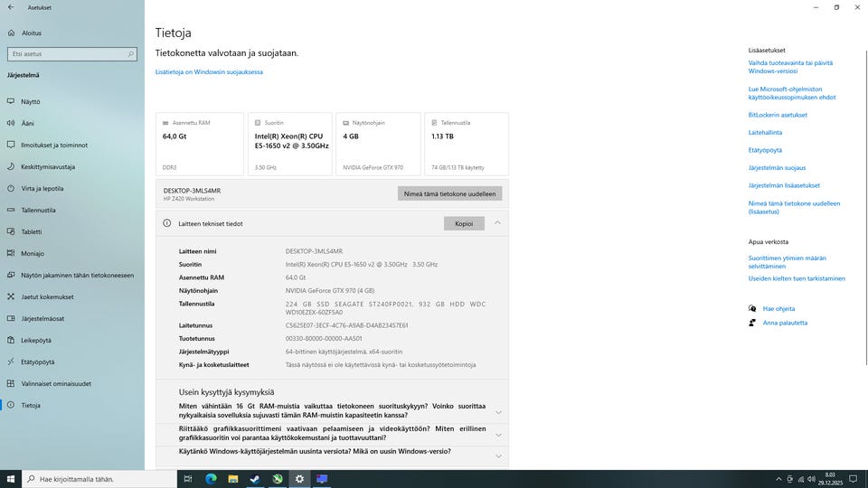Select the Näytönohjain 4 GB card
The width and height of the screenshot is (868, 488).
pos(378,144)
